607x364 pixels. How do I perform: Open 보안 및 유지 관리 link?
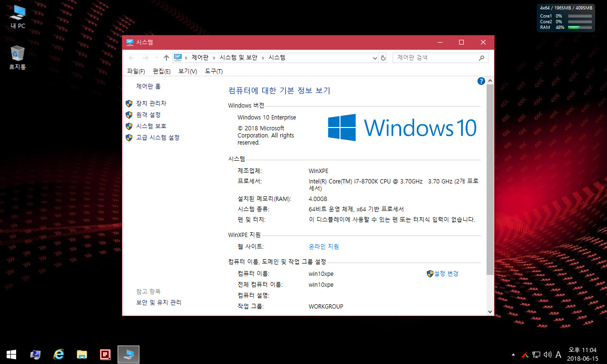[158, 302]
